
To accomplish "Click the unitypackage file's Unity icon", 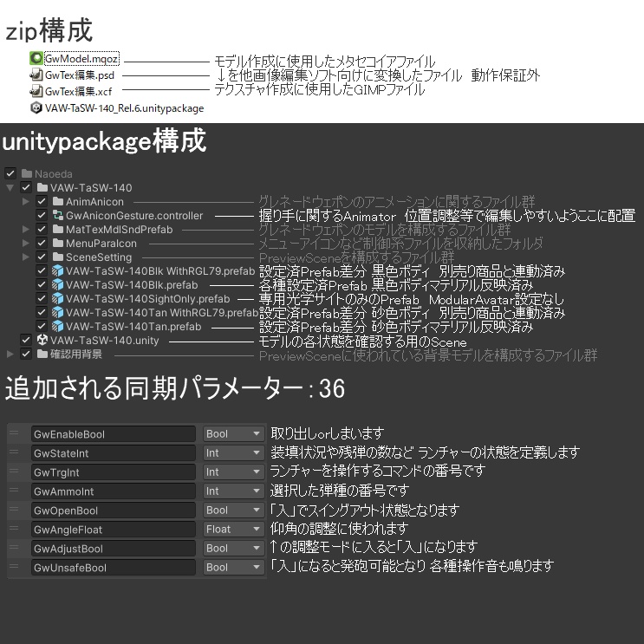I will [36, 107].
